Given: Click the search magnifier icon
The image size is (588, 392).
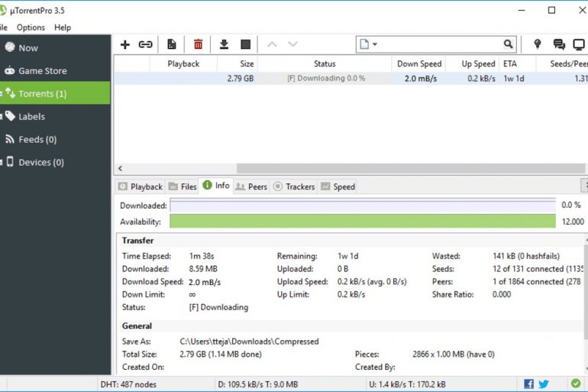Looking at the screenshot, I should (x=508, y=44).
